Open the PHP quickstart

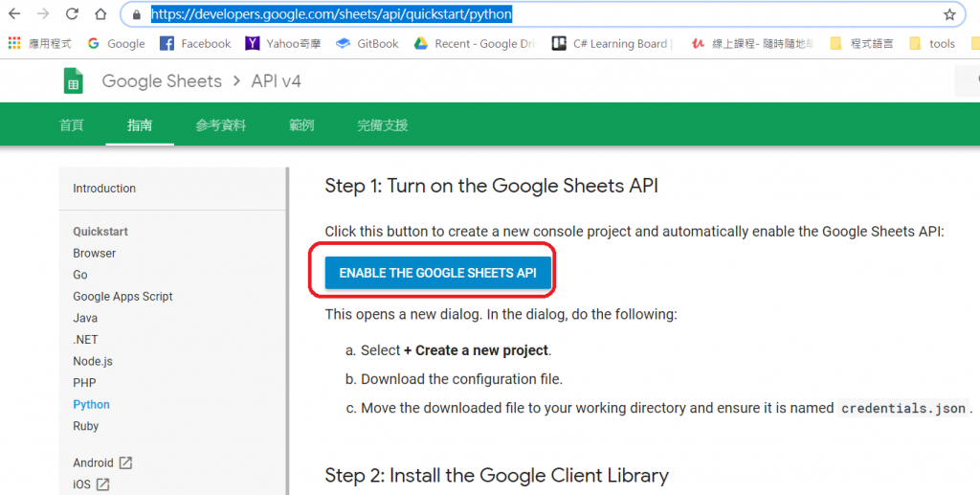84,383
